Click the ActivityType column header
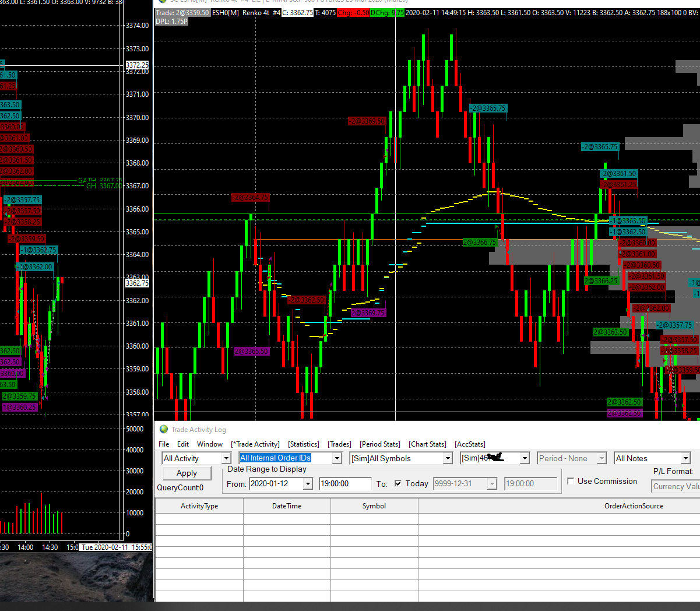Screen dimensions: 700x611 pos(199,506)
